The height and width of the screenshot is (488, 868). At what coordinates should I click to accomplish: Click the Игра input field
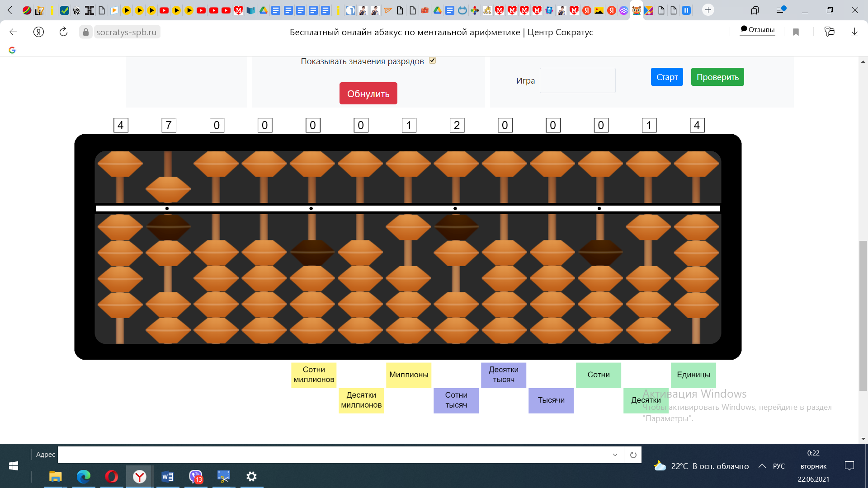pos(578,80)
